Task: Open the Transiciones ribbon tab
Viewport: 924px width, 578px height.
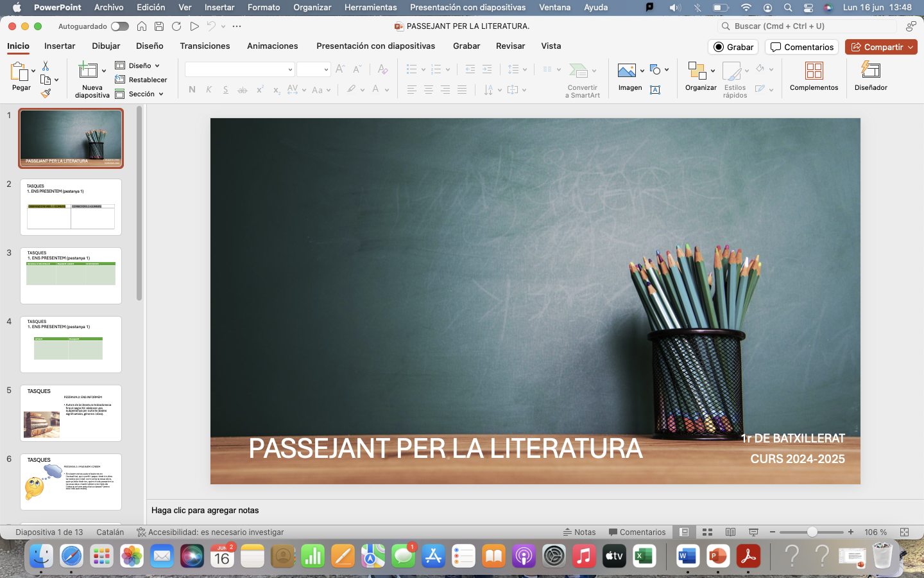Action: tap(205, 46)
